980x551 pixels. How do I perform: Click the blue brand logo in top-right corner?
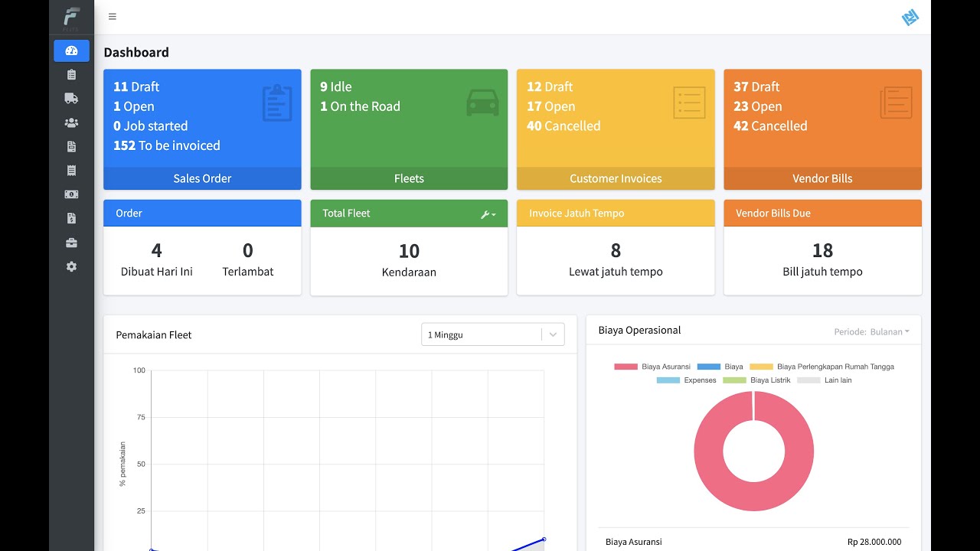pos(910,17)
